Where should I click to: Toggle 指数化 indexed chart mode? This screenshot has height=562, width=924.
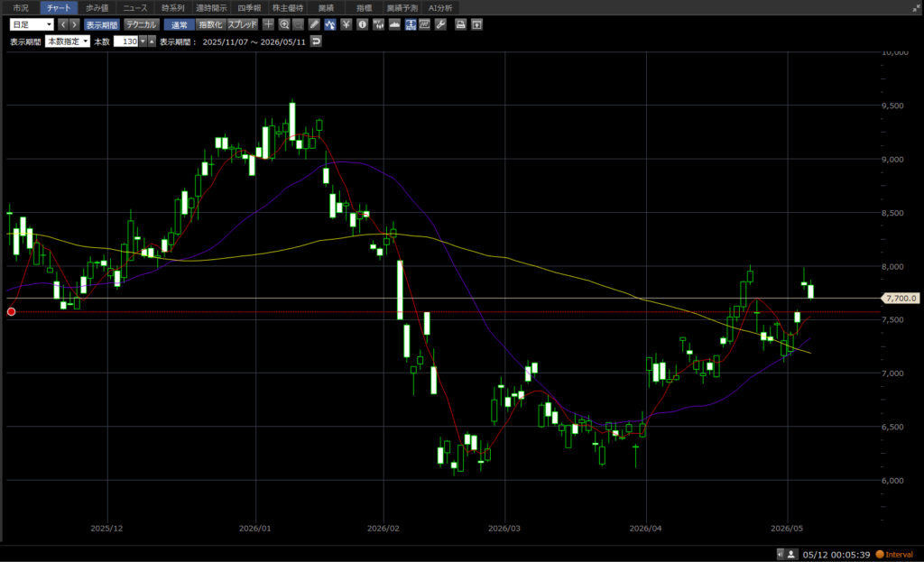[x=210, y=24]
